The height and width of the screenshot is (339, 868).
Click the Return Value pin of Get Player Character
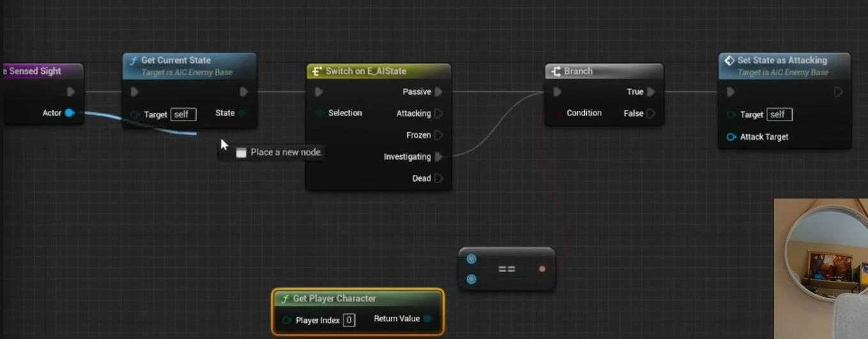click(428, 319)
